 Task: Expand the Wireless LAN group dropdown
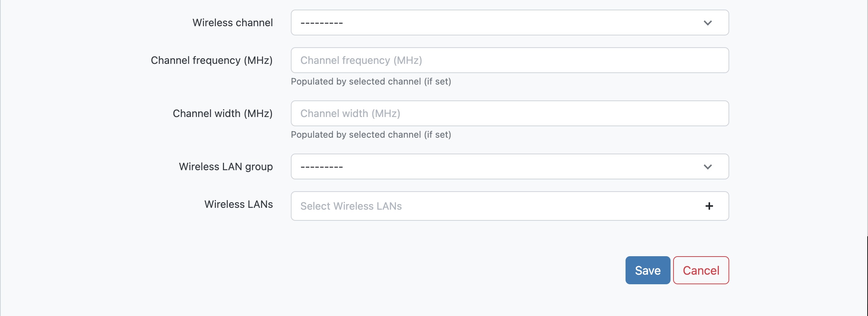[509, 167]
